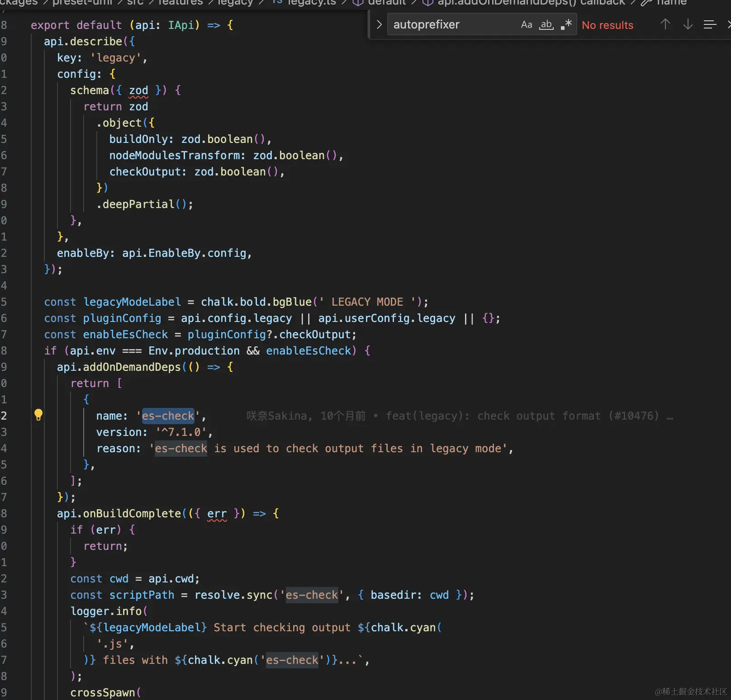The height and width of the screenshot is (700, 731).
Task: Click the highlighted 'es-check' name value
Action: click(168, 416)
